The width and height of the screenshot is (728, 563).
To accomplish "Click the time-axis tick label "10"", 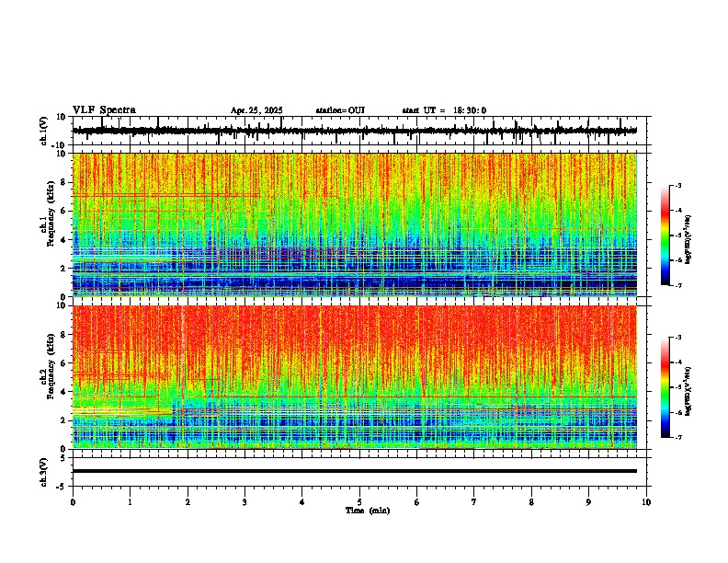I will [x=646, y=502].
